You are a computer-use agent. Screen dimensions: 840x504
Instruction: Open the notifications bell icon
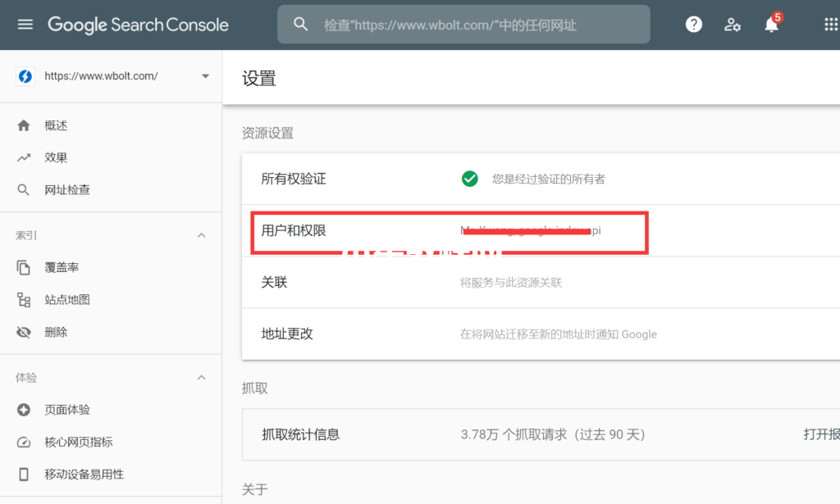point(771,24)
